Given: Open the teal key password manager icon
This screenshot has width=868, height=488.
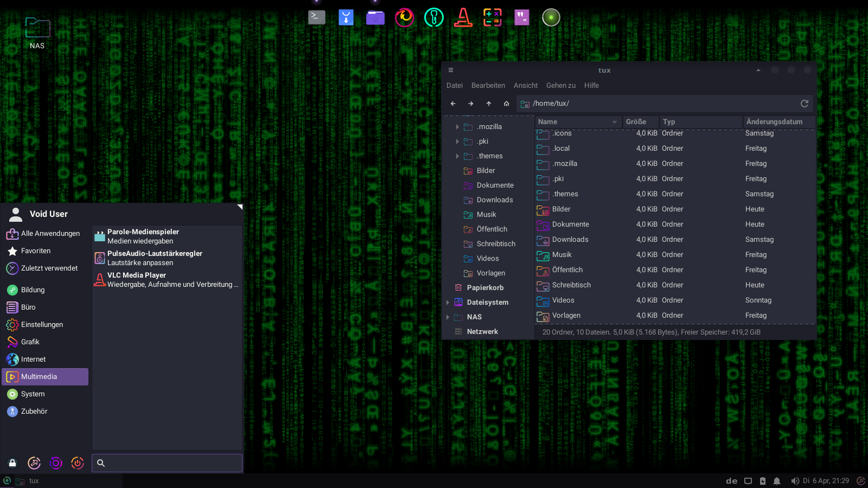Looking at the screenshot, I should coord(434,17).
